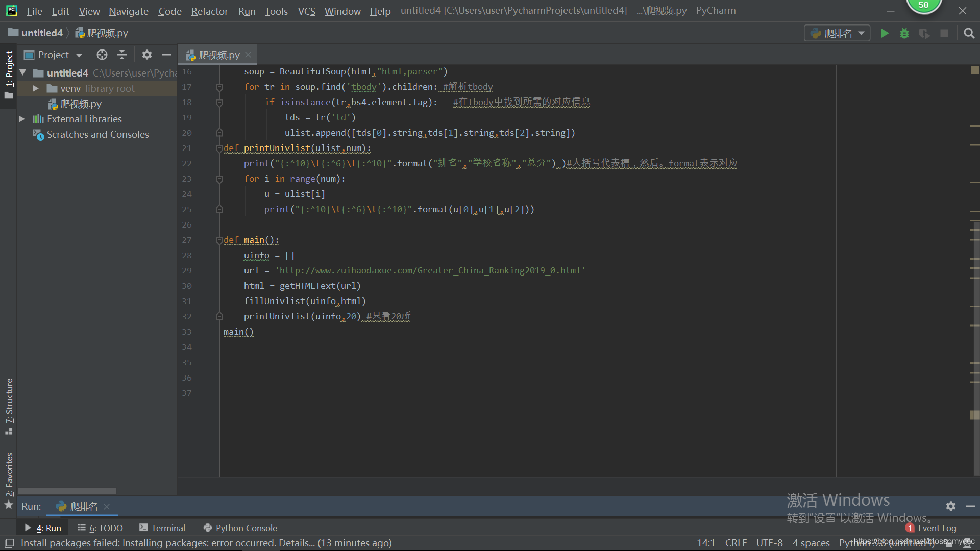Open the Refactor menu

[209, 11]
